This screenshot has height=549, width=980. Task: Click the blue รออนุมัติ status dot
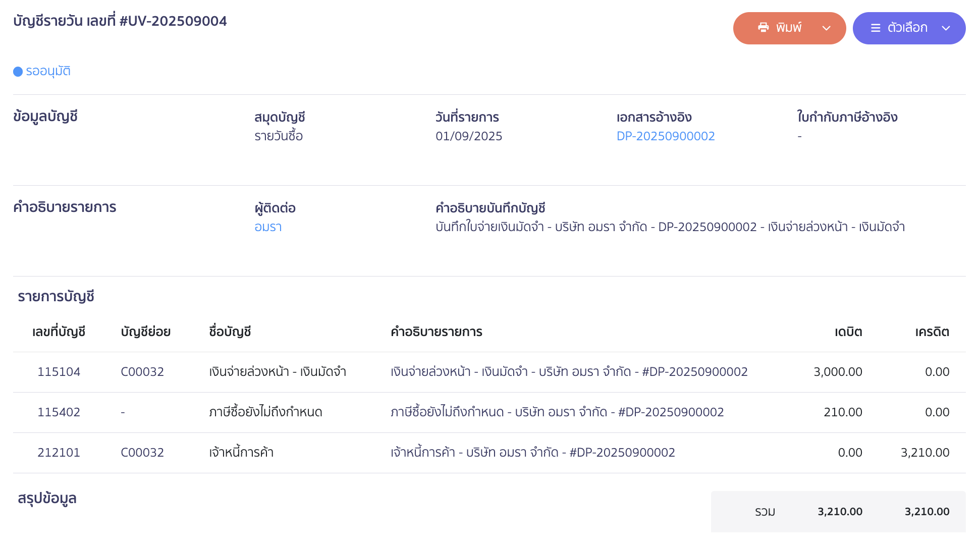coord(18,72)
